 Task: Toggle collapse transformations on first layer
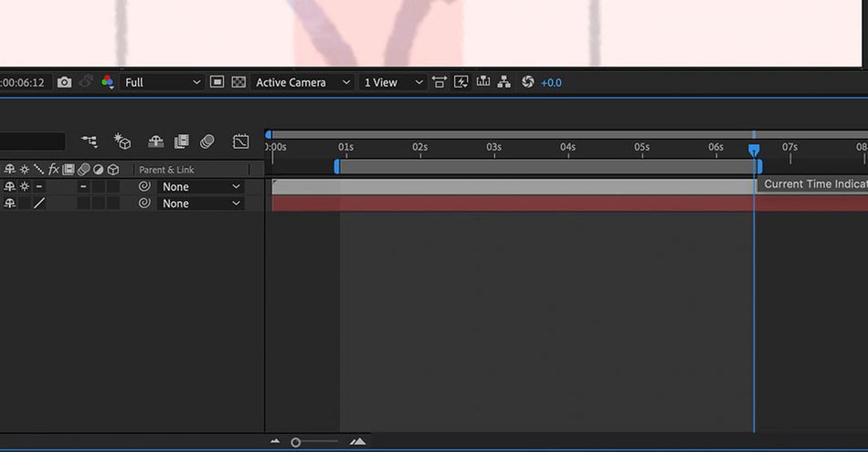(25, 186)
